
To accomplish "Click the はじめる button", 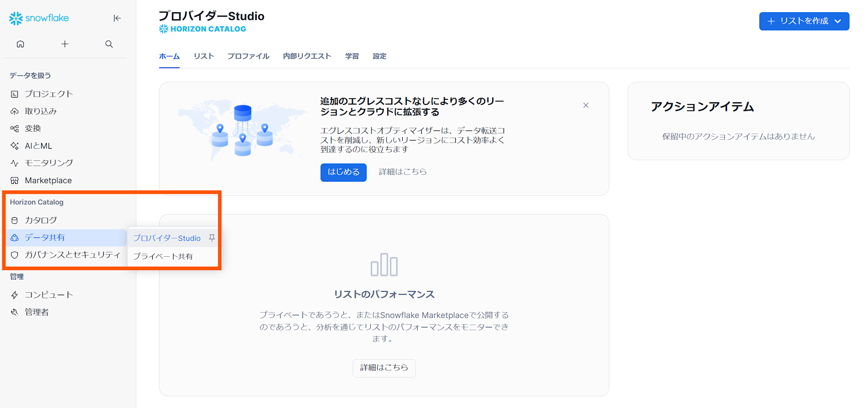I will click(343, 172).
